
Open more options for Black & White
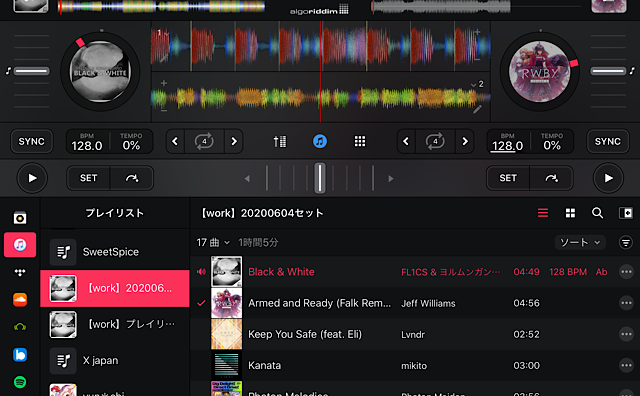coord(626,272)
